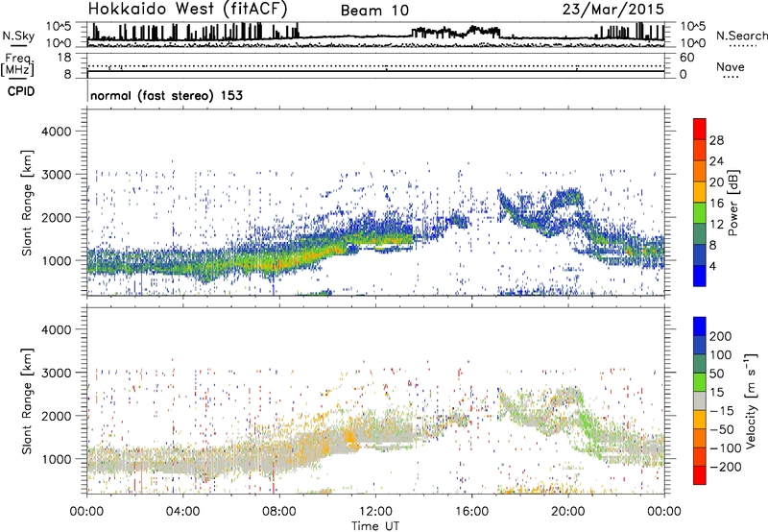This screenshot has width=768, height=532.
Task: Pick the red bottom segment of Velocity color bar
Action: 700,475
